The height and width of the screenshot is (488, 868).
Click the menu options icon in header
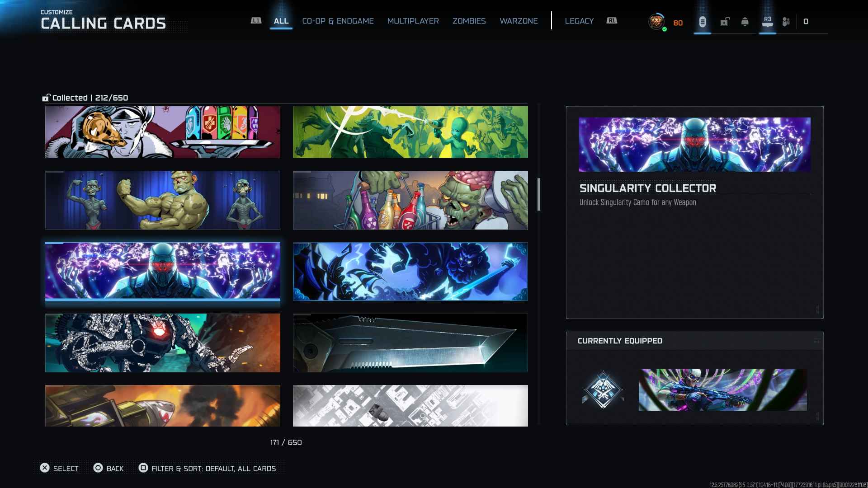click(702, 22)
